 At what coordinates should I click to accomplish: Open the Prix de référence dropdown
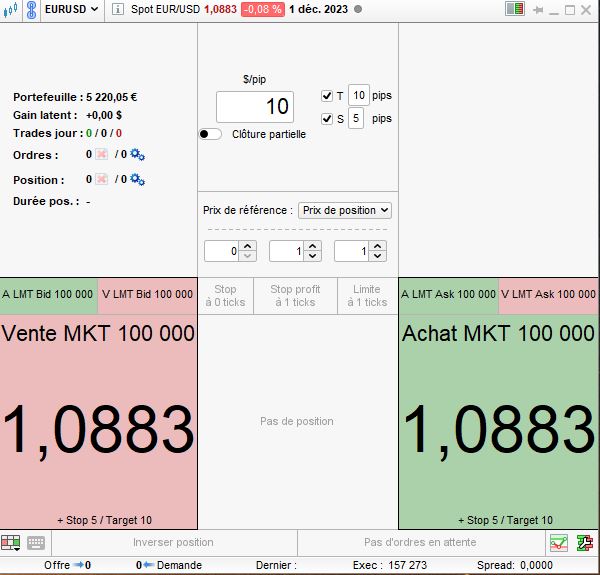[345, 210]
